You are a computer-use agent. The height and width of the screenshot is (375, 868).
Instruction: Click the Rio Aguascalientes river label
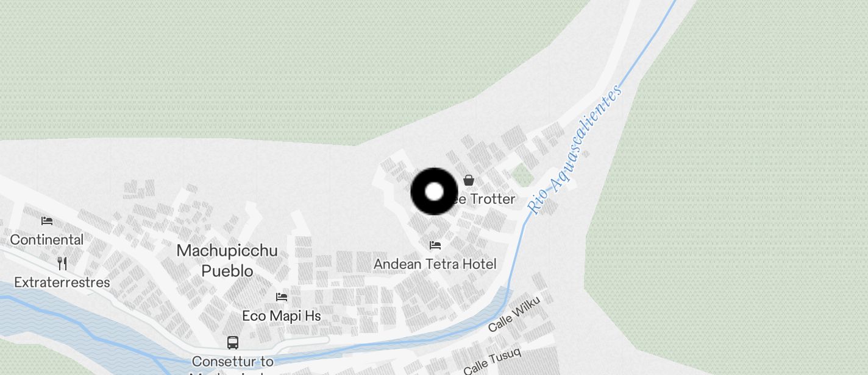575,149
